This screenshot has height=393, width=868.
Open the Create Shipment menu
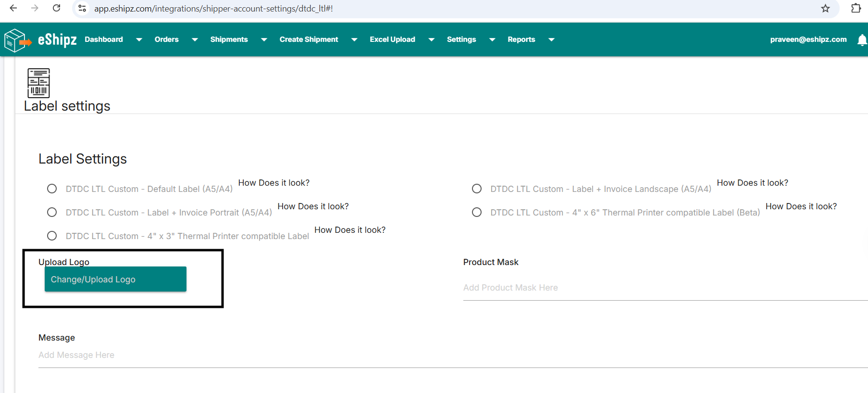tap(309, 39)
